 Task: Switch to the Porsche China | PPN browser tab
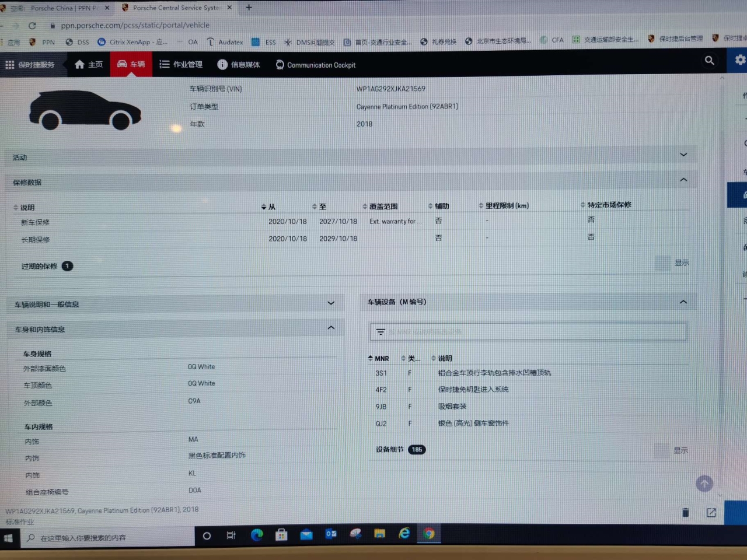57,8
